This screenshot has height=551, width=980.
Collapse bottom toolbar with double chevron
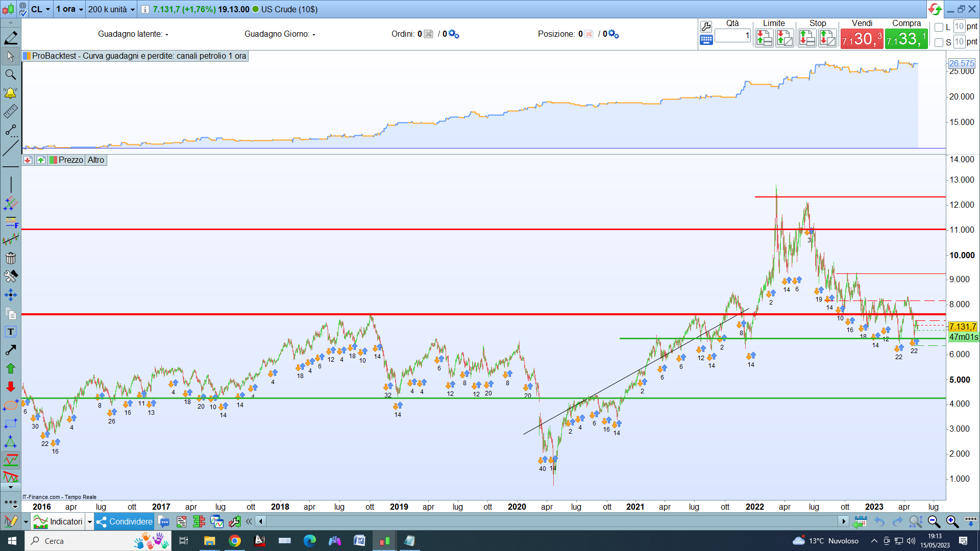pyautogui.click(x=249, y=521)
